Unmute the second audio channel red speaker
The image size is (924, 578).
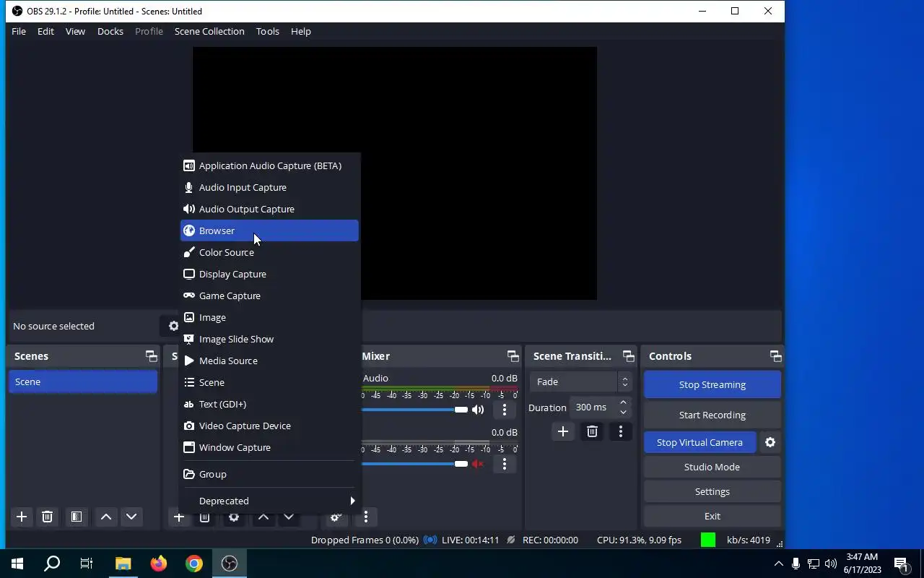478,464
